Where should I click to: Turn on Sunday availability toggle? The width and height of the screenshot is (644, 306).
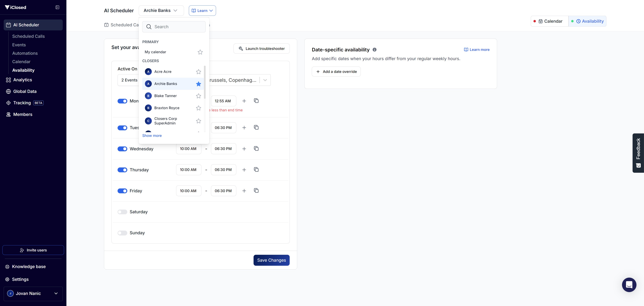(122, 233)
